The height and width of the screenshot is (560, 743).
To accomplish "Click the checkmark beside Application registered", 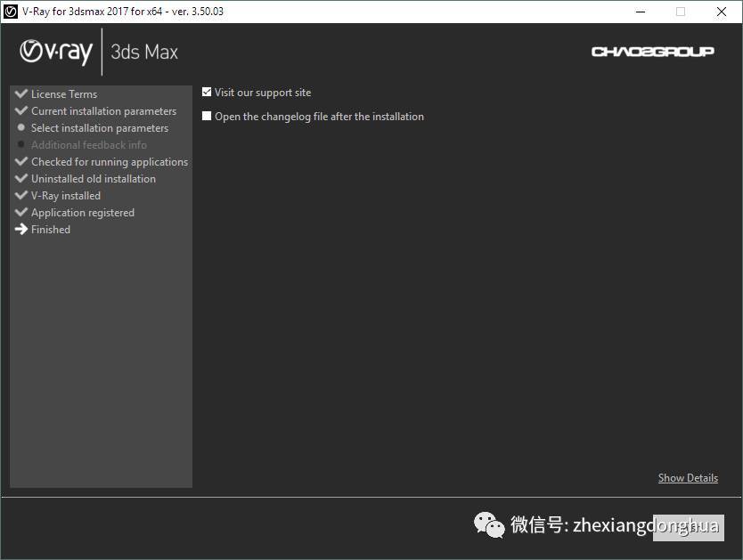I will tap(21, 212).
